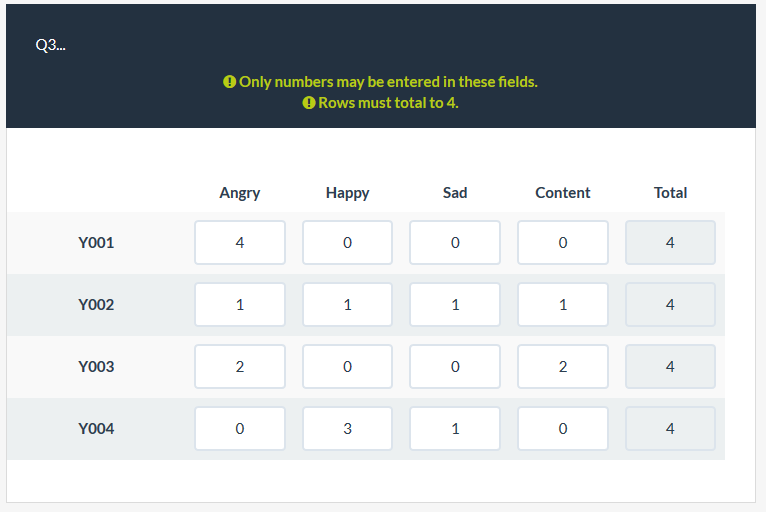
Task: Select the Happy input in row Y001
Action: point(347,243)
